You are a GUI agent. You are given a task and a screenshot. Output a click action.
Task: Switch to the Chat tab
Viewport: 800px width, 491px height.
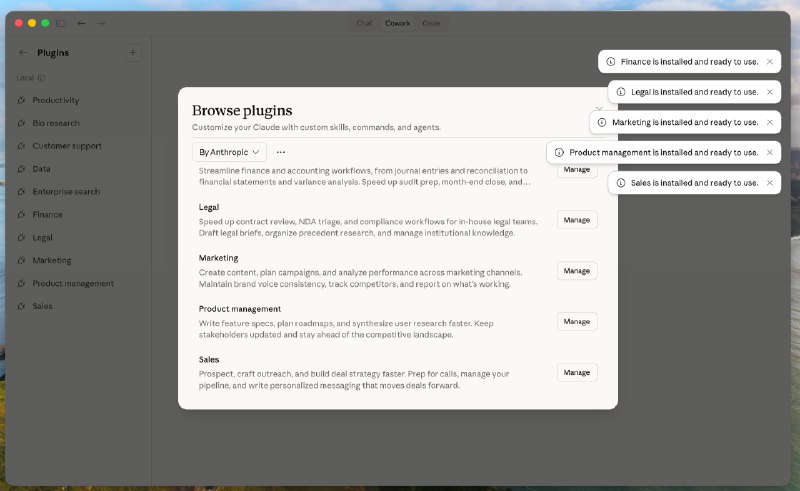pos(364,22)
